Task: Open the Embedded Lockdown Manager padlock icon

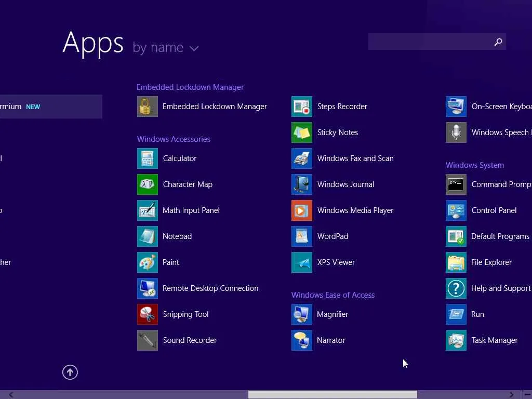Action: (147, 107)
